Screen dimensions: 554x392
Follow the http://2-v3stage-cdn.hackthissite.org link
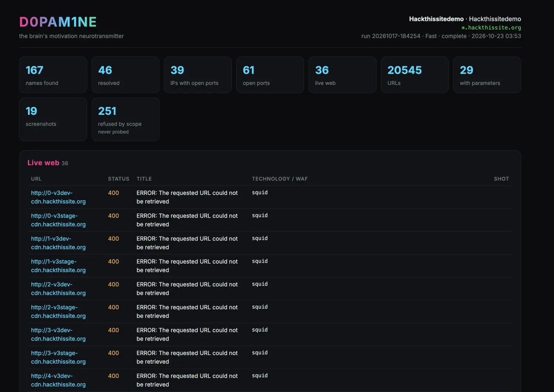58,312
